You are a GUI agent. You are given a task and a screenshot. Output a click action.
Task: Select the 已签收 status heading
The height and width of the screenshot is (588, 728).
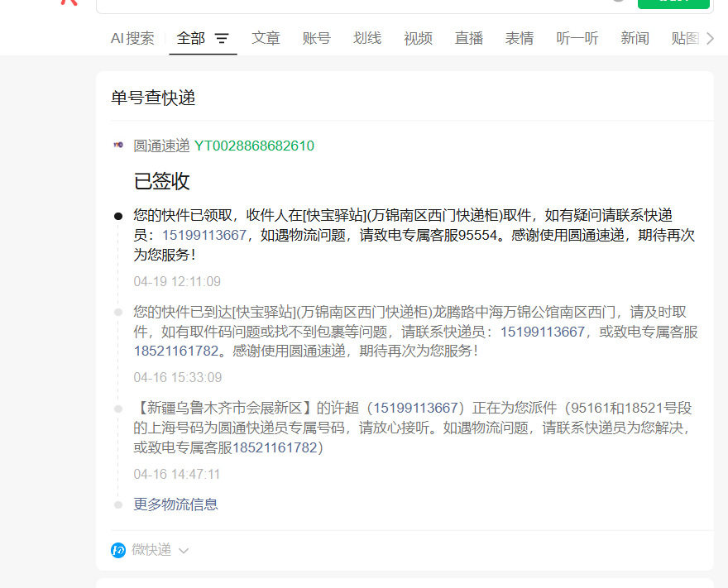click(161, 181)
